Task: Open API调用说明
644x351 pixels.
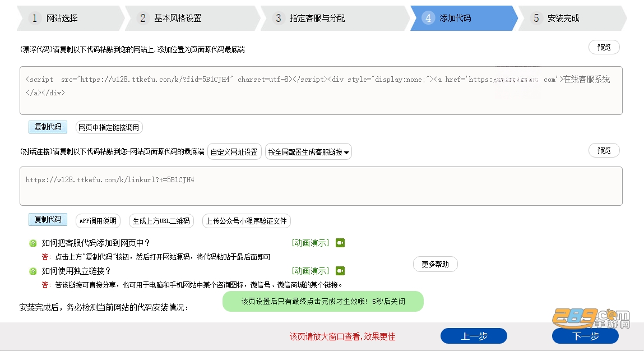Action: (x=98, y=221)
